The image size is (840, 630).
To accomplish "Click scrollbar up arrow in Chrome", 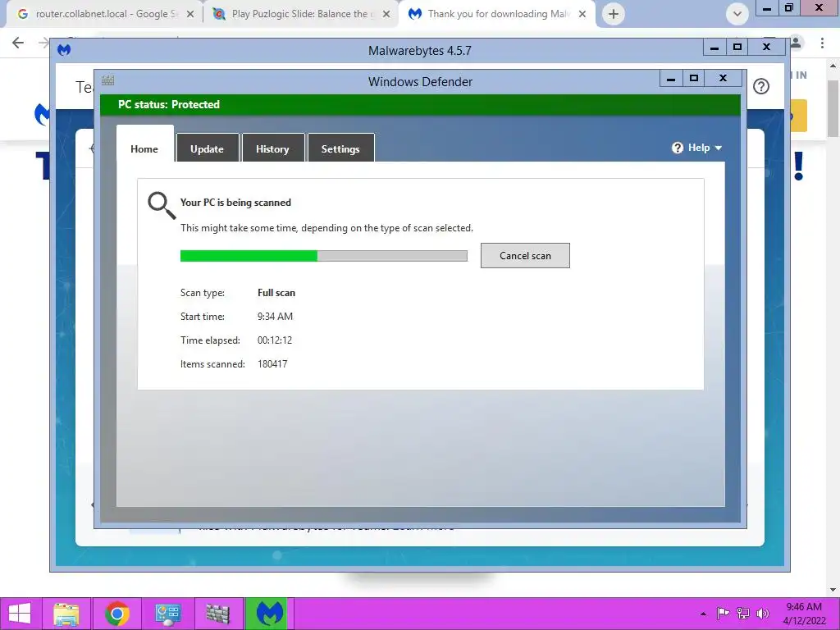I will (833, 66).
